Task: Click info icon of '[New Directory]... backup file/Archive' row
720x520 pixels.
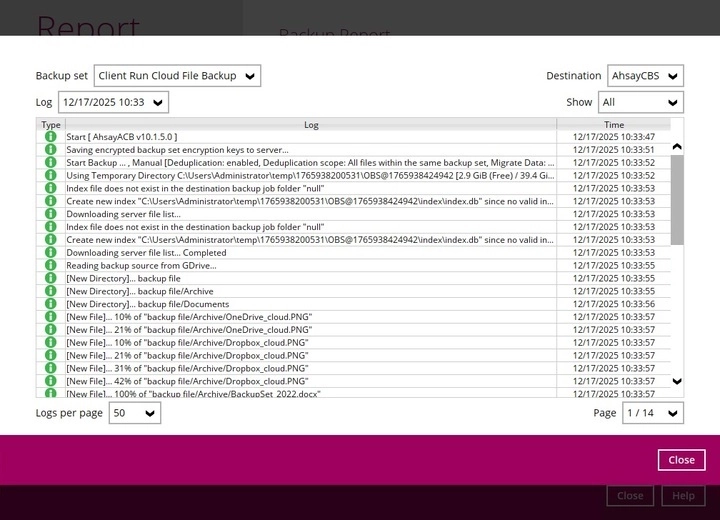Action: 51,291
